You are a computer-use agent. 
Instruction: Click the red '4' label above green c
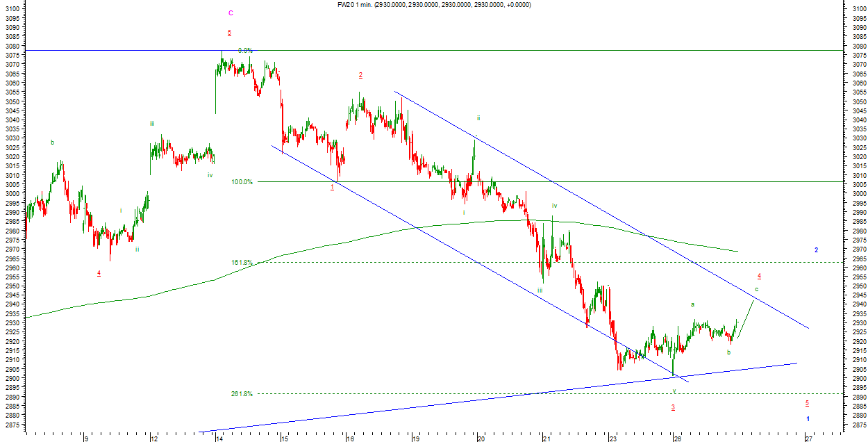pyautogui.click(x=759, y=276)
